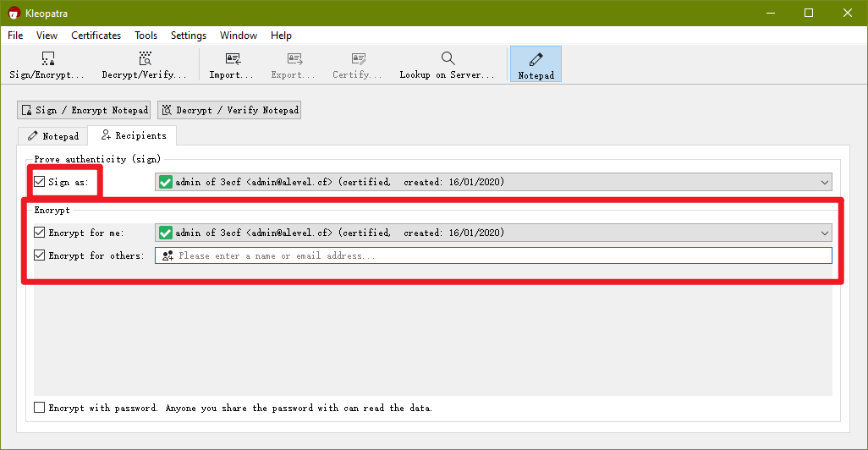The height and width of the screenshot is (450, 868).
Task: Open the Help menu
Action: (x=281, y=36)
